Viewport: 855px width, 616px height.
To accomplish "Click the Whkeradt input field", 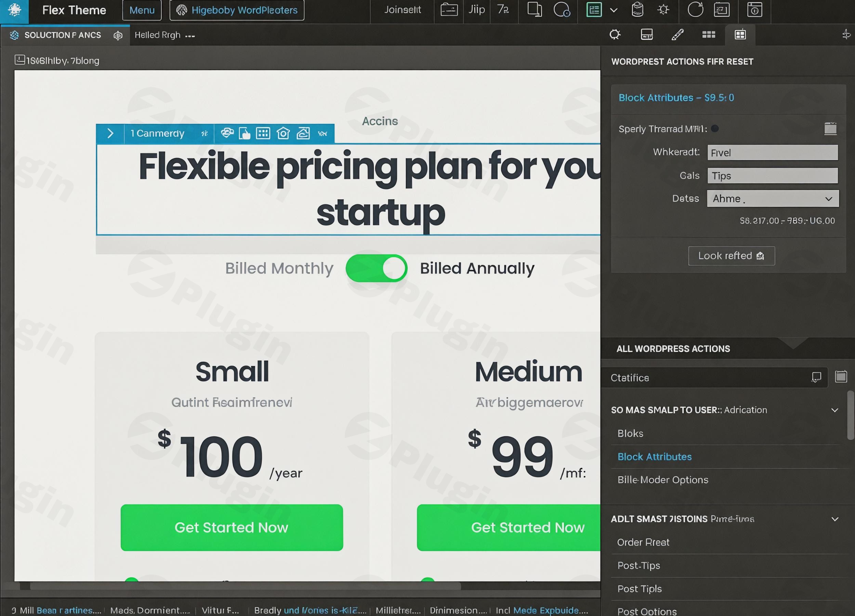I will 773,152.
